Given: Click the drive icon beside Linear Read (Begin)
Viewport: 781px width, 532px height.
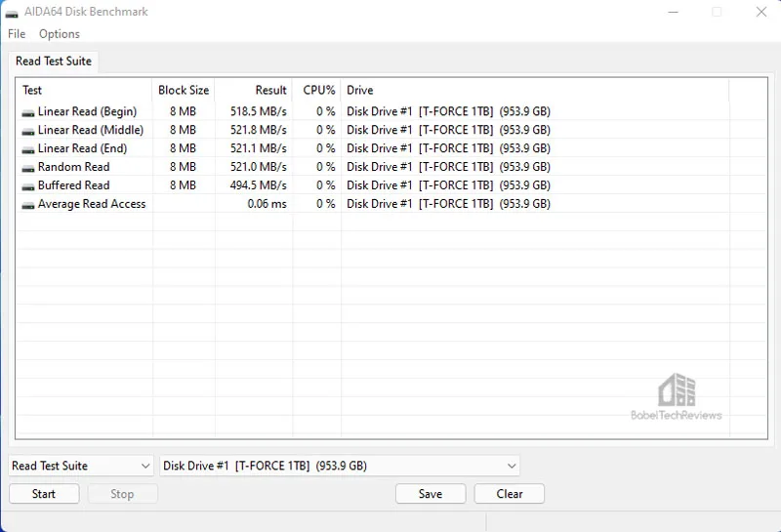Looking at the screenshot, I should click(x=28, y=113).
